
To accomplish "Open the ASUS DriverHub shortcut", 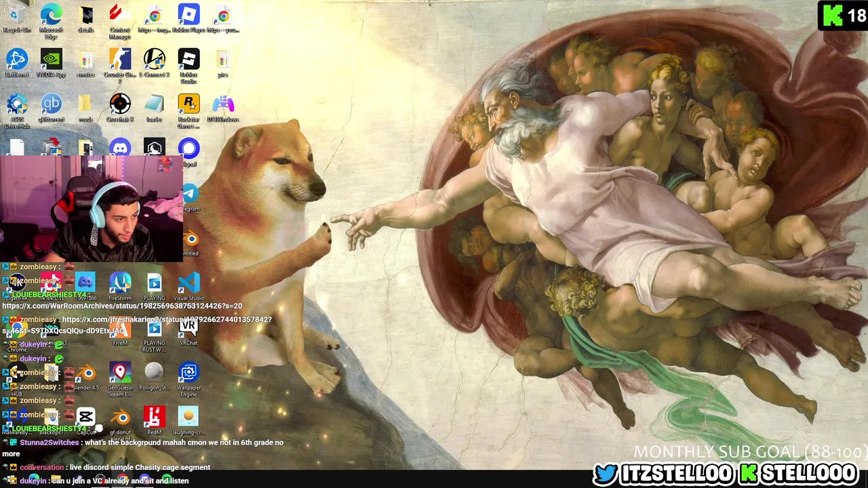I will coord(17,110).
